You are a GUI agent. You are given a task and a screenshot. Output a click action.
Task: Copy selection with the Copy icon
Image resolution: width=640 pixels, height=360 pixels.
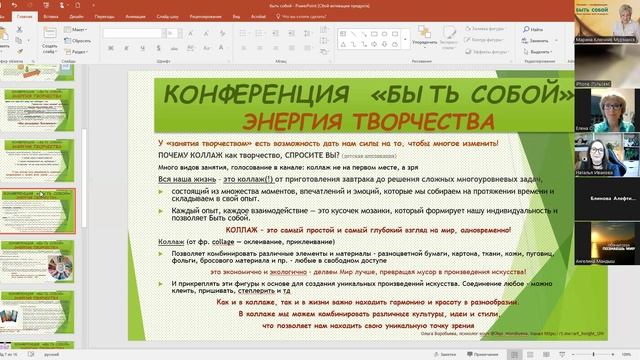point(19,40)
